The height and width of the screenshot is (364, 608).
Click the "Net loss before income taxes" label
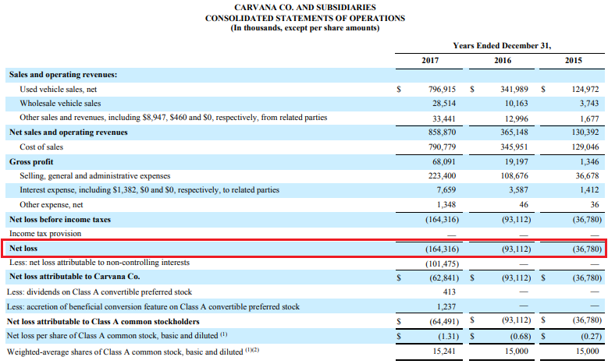(x=60, y=220)
